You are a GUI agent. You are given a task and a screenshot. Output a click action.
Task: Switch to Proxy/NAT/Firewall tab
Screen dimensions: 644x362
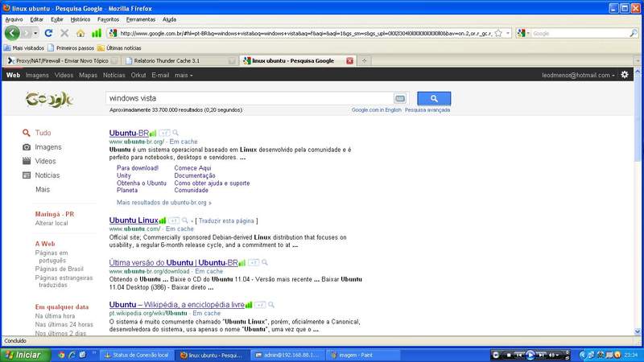point(62,61)
